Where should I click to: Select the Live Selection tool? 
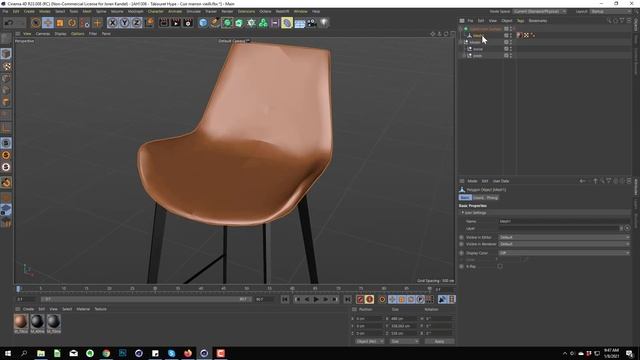tap(36, 23)
